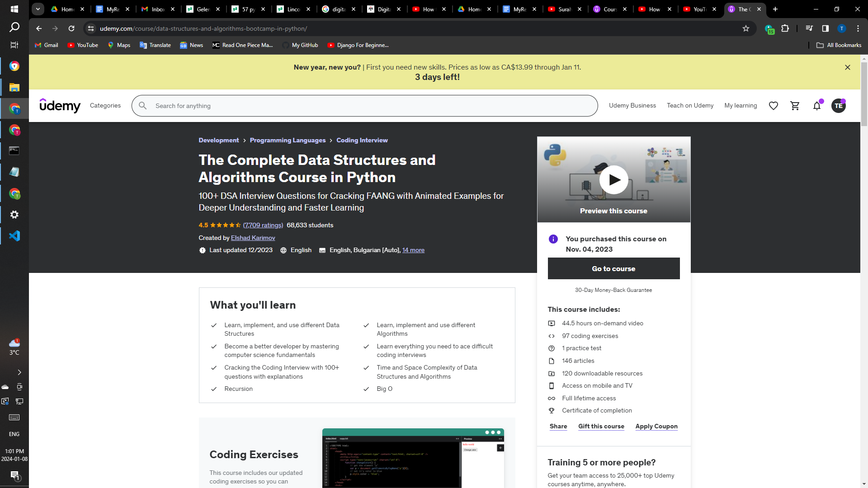
Task: Open Visual Studio Code from the taskbar
Action: 14,236
